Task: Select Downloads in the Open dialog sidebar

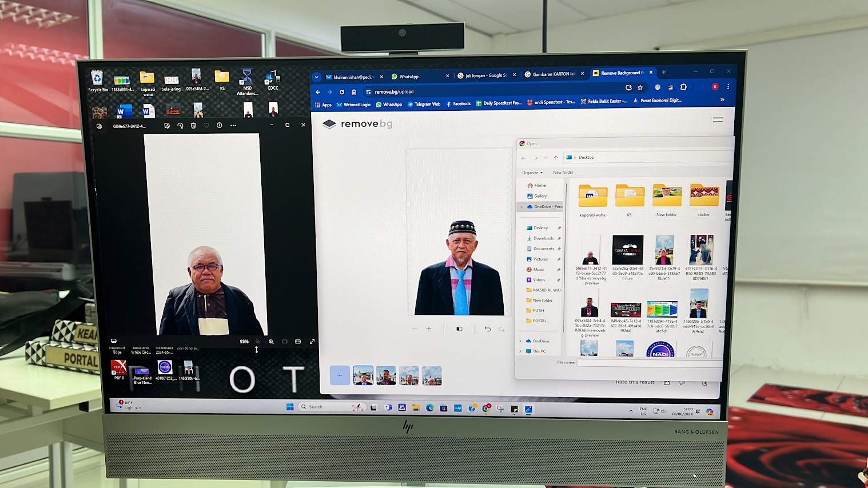Action: click(540, 238)
